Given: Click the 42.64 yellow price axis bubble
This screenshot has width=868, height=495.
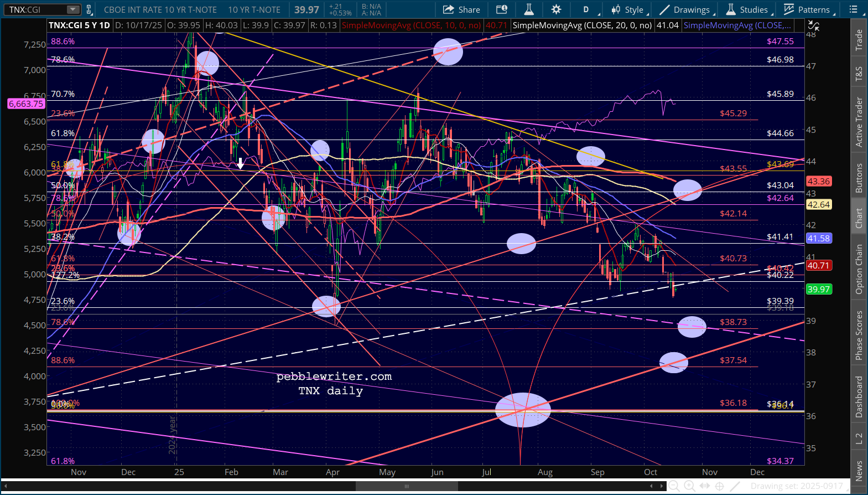Looking at the screenshot, I should pos(819,204).
